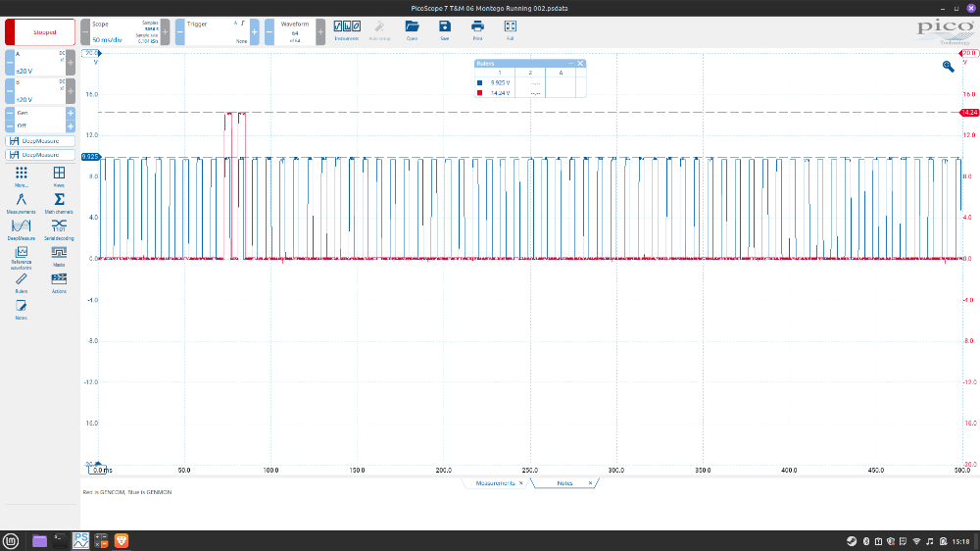Click the 14.24 V ruler value
Image resolution: width=980 pixels, height=551 pixels.
pyautogui.click(x=500, y=93)
